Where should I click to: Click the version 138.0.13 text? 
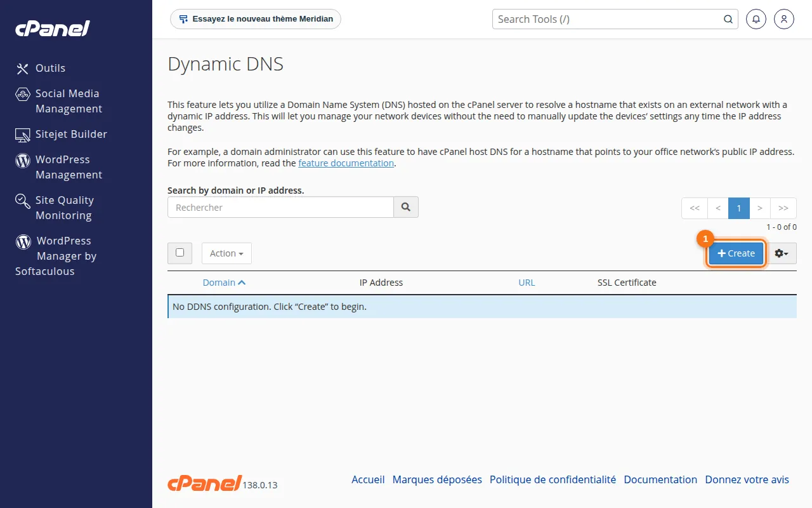tap(260, 485)
